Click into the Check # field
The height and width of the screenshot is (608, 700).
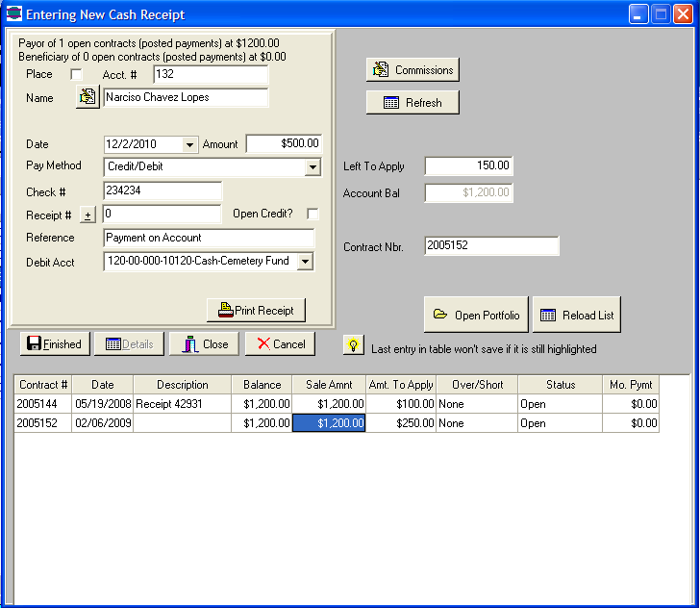(x=162, y=191)
